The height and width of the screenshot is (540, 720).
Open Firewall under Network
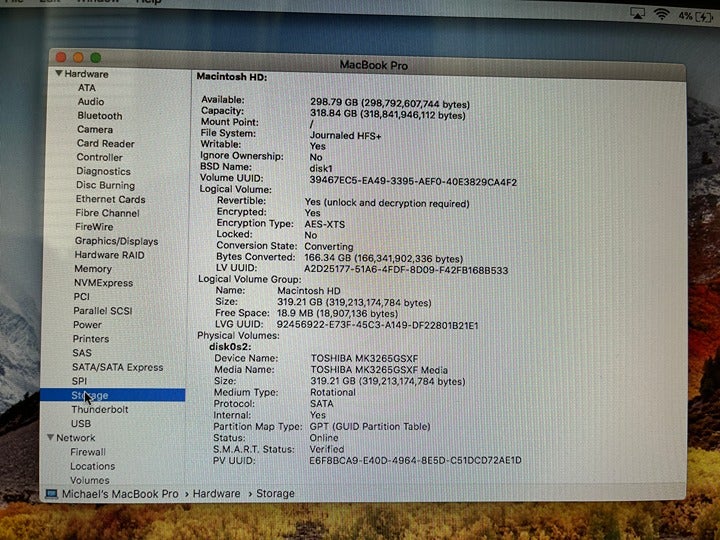88,452
